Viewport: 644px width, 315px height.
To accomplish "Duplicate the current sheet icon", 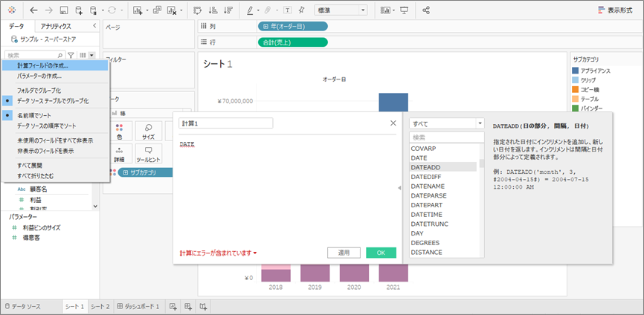I will 156,10.
